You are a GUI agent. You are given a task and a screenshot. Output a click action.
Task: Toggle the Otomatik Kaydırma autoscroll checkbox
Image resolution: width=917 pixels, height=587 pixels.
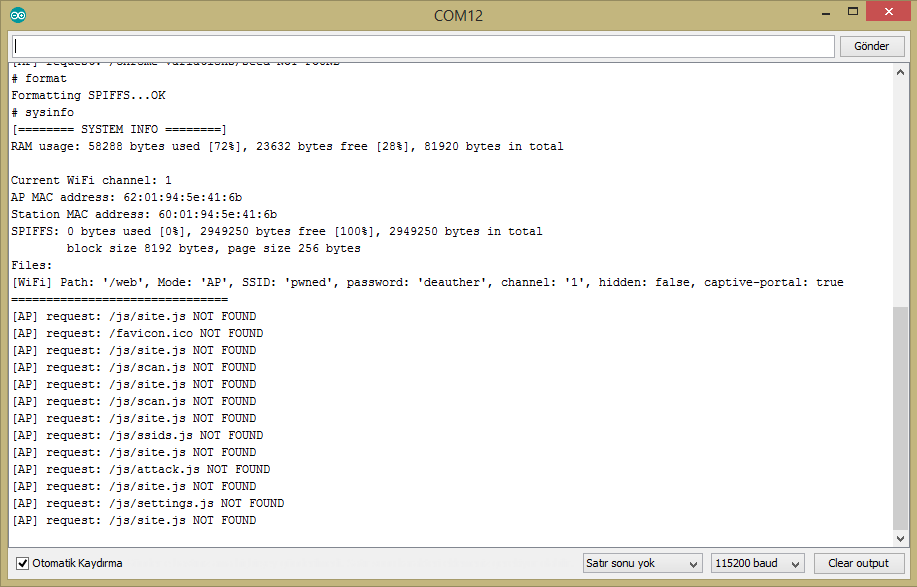click(x=23, y=563)
